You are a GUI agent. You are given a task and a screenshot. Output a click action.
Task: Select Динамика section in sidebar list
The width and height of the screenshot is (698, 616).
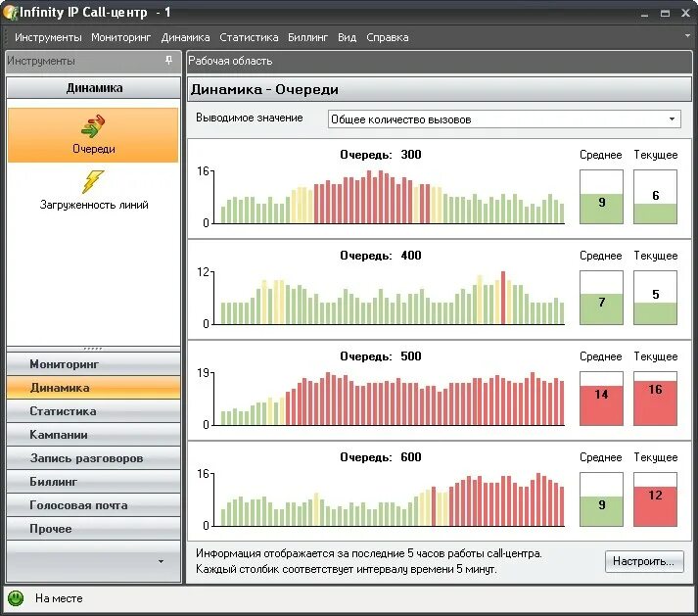(x=93, y=388)
